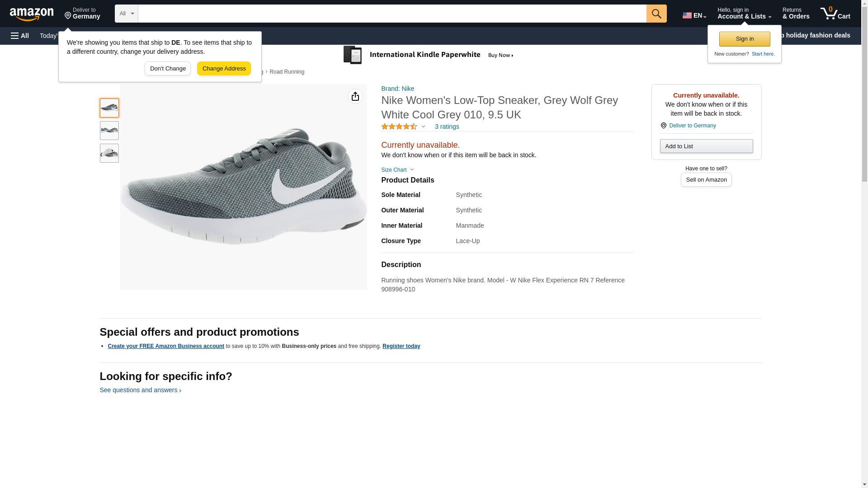
Task: Open the All hamburger menu
Action: click(x=20, y=36)
